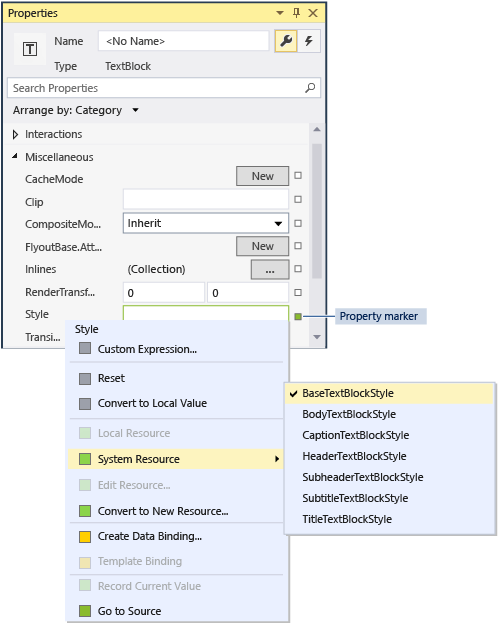The width and height of the screenshot is (498, 624).
Task: Click the TextBlock type icon
Action: (x=30, y=49)
